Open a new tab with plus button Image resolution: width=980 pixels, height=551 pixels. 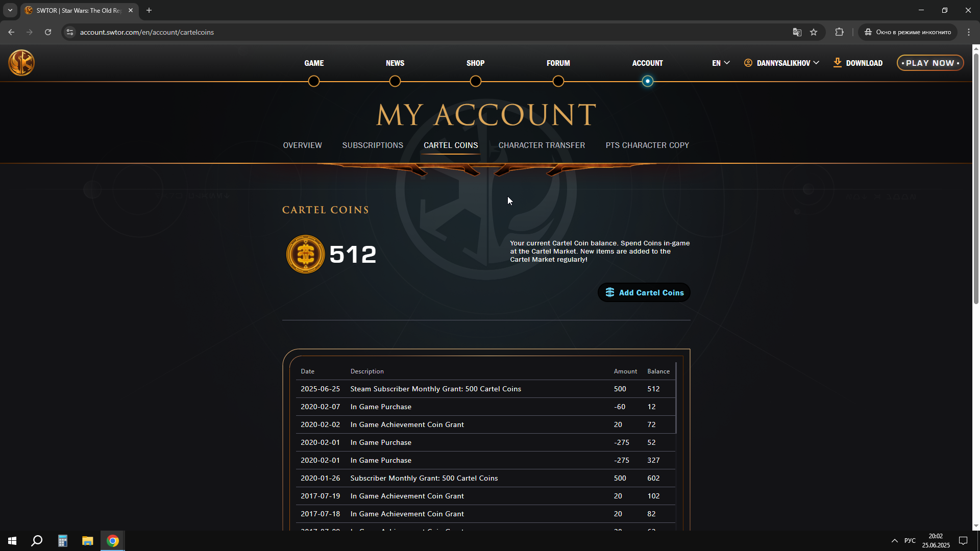pos(149,10)
